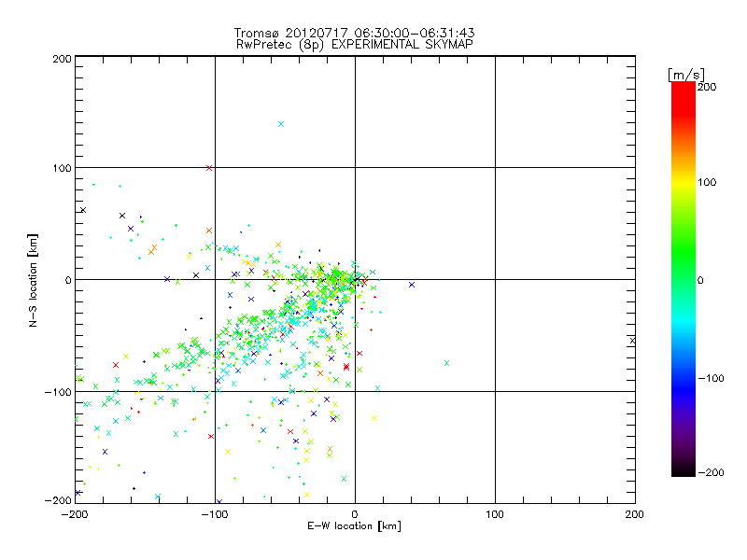Click the green cross near E-W 65 km
Screen dimensions: 747x560
(447, 363)
